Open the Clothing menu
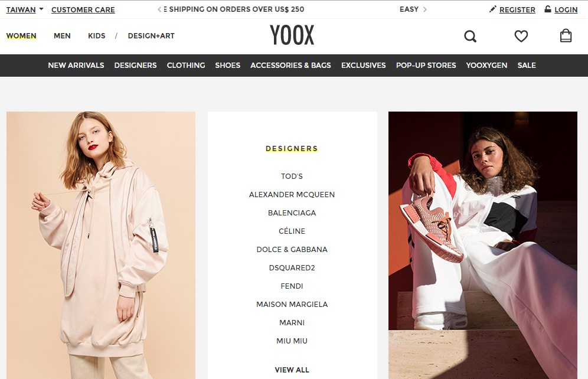Screen dimensions: 588x379 pyautogui.click(x=186, y=65)
